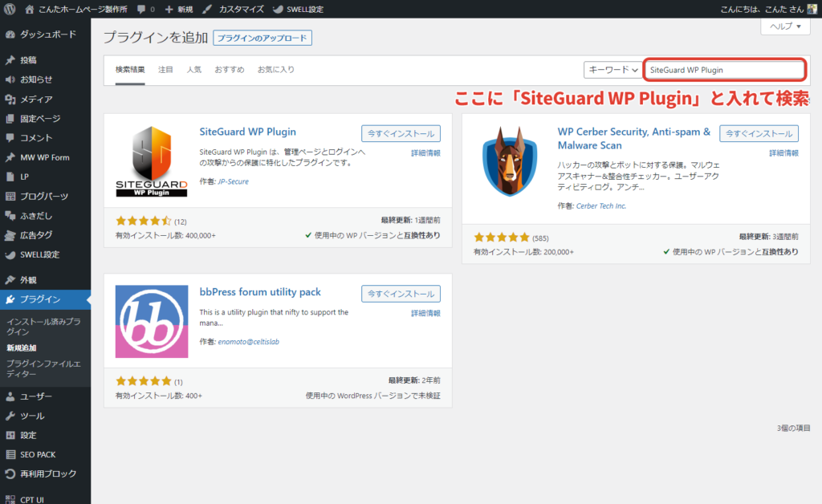The image size is (822, 504).
Task: Open bbPress forum utility pack title link
Action: click(x=260, y=292)
